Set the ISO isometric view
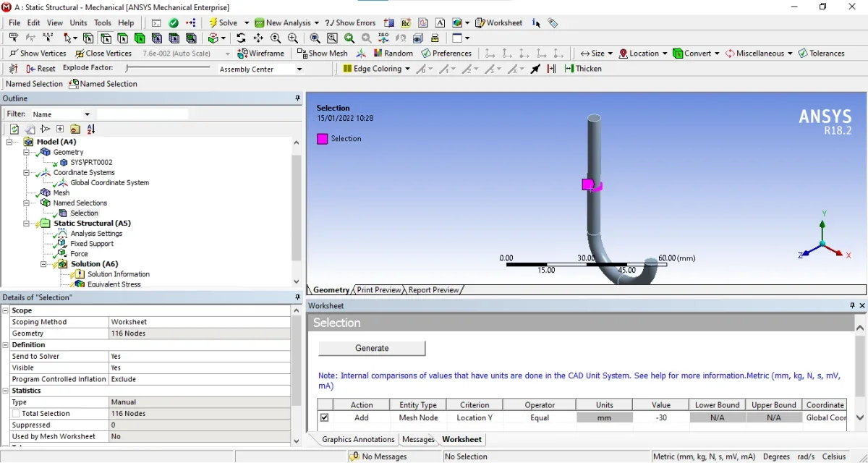Image resolution: width=868 pixels, height=463 pixels. 383,38
